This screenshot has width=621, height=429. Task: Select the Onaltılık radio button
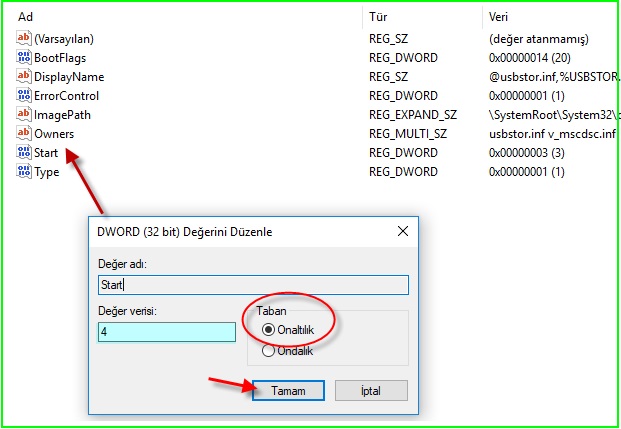point(268,330)
